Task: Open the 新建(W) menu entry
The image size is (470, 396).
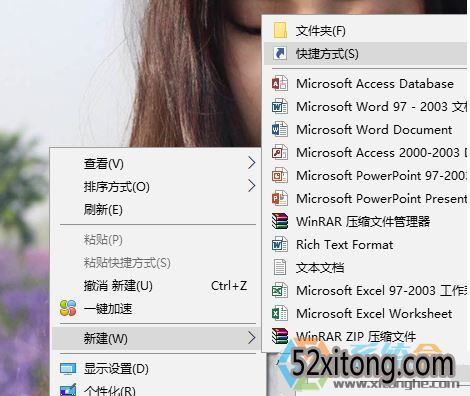Action: tap(156, 338)
